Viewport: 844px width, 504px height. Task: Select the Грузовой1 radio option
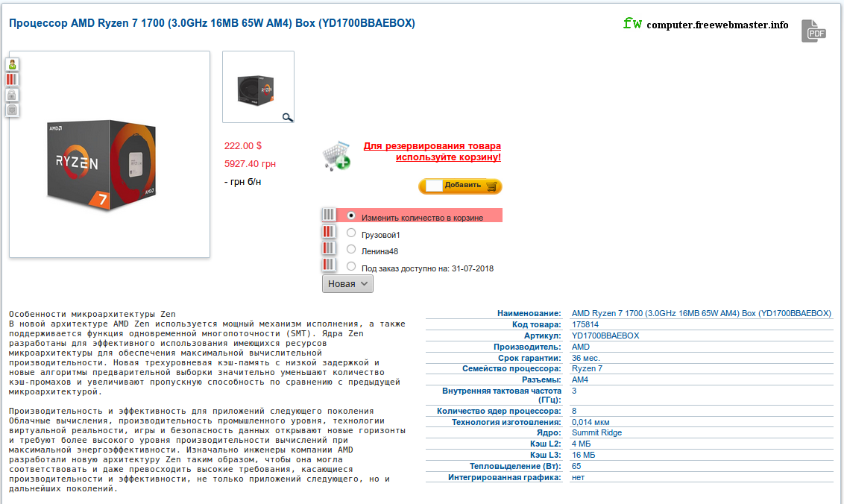click(x=351, y=233)
